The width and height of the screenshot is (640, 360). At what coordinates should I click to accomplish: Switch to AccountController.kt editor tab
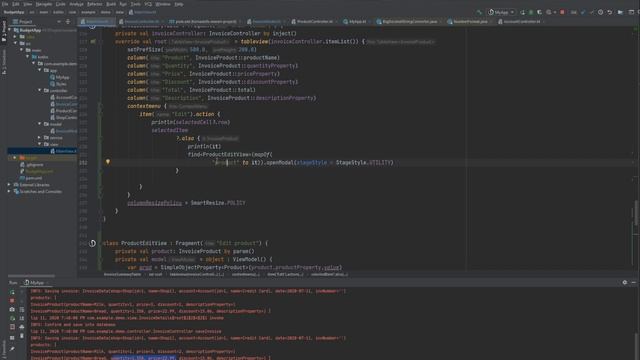click(520, 22)
